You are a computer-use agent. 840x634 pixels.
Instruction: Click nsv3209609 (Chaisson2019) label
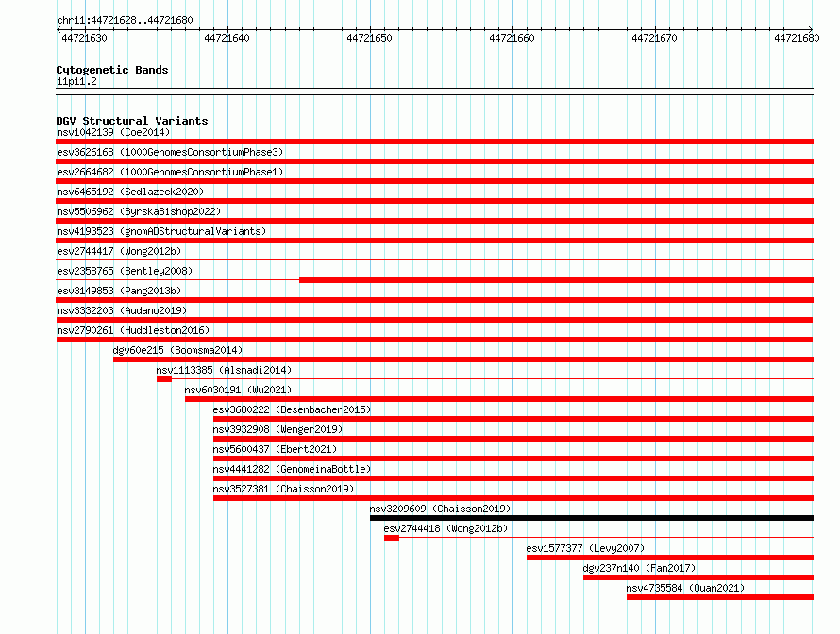point(440,509)
